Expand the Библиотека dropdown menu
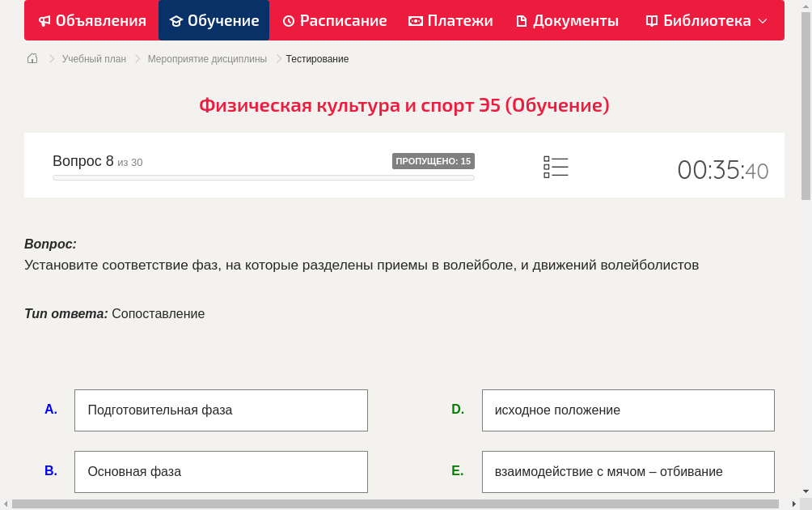The height and width of the screenshot is (510, 812). (x=705, y=20)
